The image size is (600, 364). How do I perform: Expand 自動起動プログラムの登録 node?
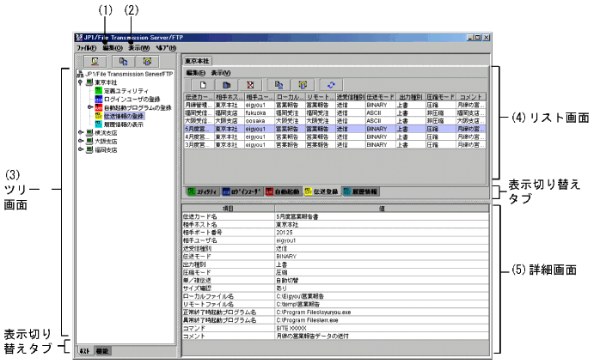tap(89, 107)
